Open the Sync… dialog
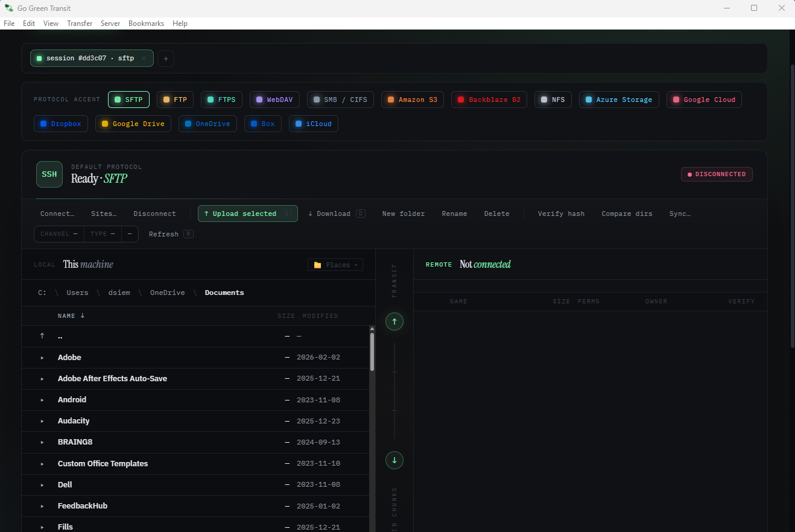 coord(680,214)
